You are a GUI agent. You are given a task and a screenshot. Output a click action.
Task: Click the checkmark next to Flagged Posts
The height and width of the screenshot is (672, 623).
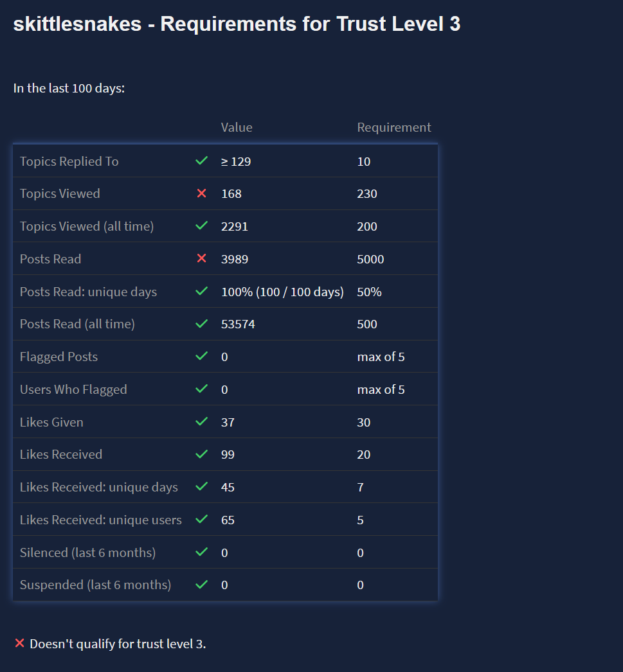[201, 356]
